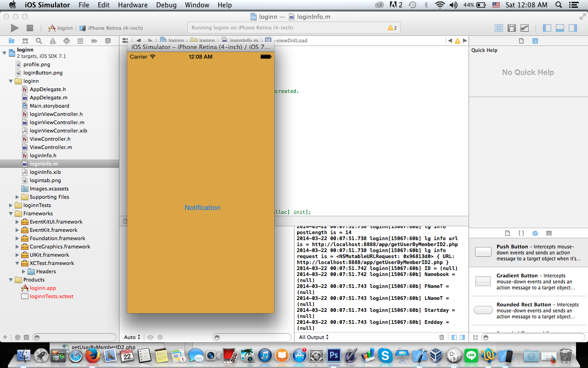588x368 pixels.
Task: Switch object library to icon grid view
Action: pyautogui.click(x=475, y=337)
